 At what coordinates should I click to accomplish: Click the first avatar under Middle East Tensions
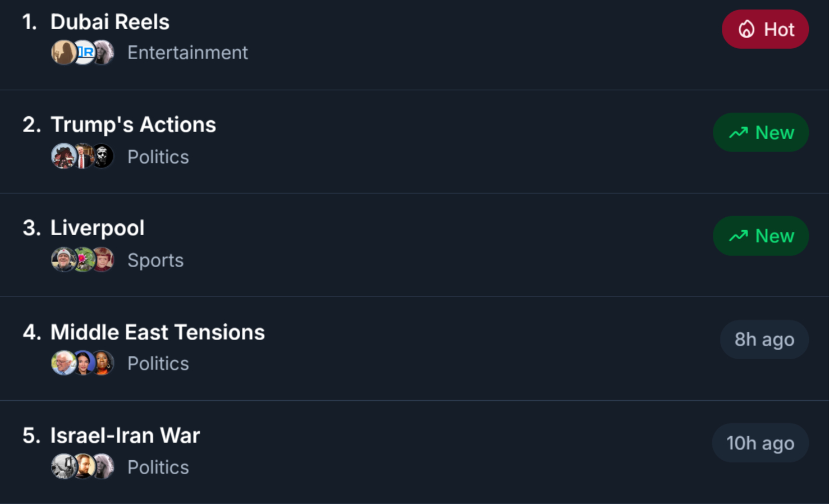click(63, 363)
